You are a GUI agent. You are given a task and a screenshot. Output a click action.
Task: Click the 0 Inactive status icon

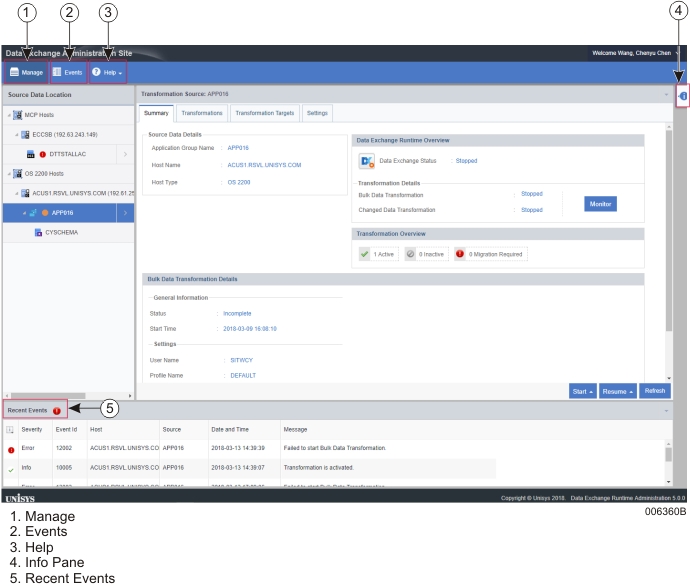click(410, 254)
